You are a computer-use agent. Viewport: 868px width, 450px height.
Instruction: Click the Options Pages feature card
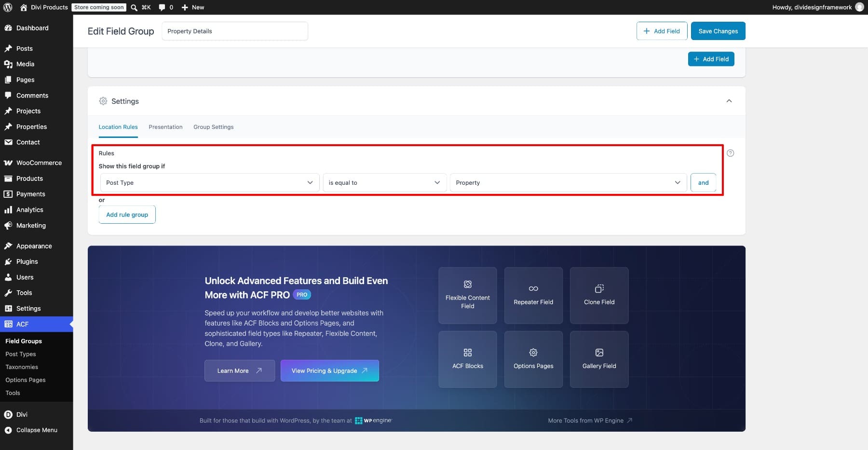[x=533, y=359]
